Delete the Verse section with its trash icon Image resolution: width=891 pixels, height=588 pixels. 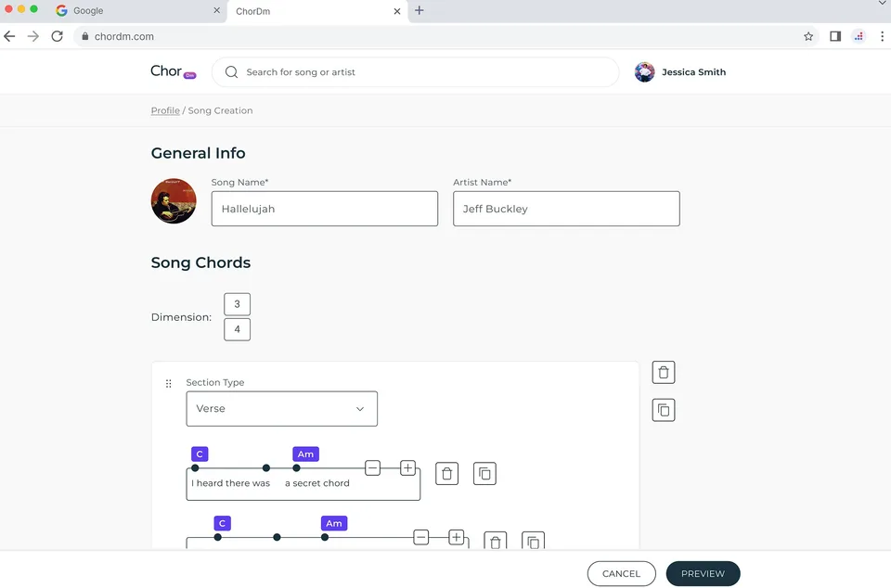[663, 372]
